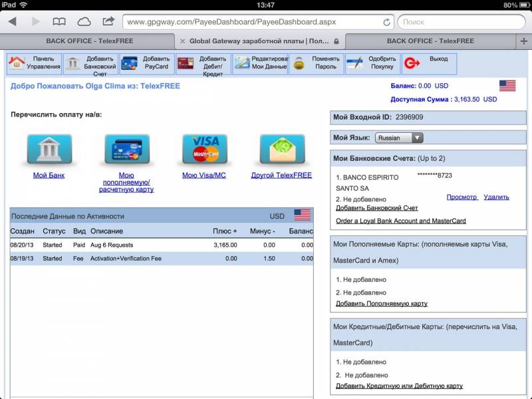Click the US flag near balance
Image resolution: width=532 pixels, height=399 pixels.
[507, 86]
